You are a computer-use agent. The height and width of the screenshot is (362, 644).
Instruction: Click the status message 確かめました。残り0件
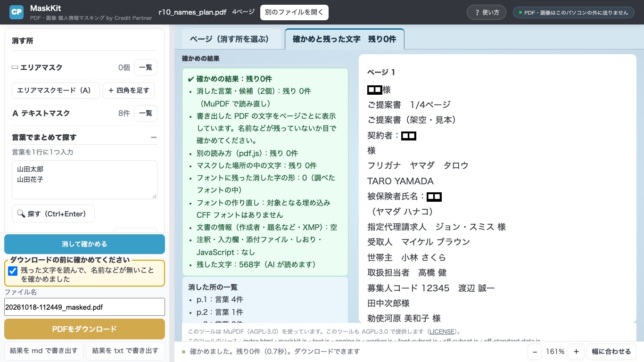click(x=275, y=352)
